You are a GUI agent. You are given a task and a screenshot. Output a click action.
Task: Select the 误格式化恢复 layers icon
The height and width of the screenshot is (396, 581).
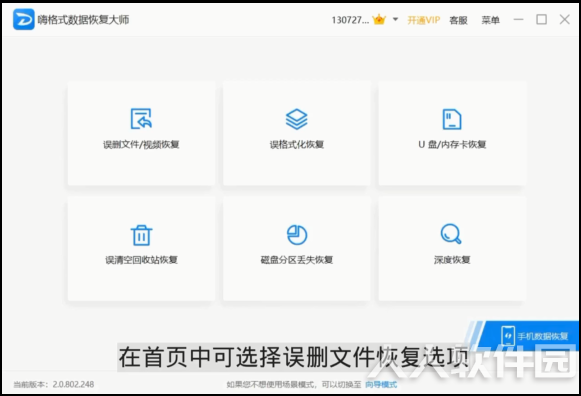296,119
